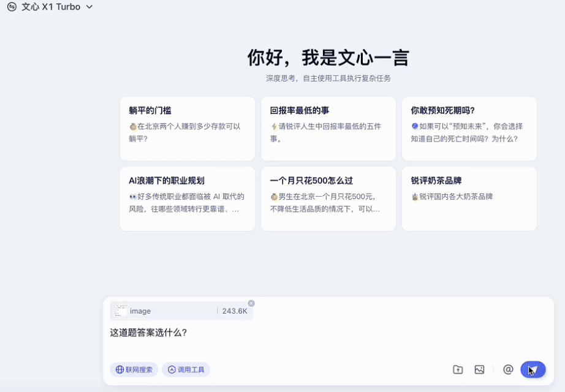The height and width of the screenshot is (392, 565).
Task: Click the heading 你好,我是文心一言
Action: [328, 58]
